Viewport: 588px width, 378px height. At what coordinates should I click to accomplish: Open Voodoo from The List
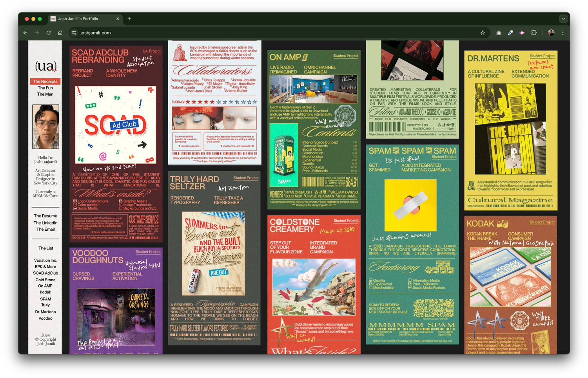[x=45, y=318]
